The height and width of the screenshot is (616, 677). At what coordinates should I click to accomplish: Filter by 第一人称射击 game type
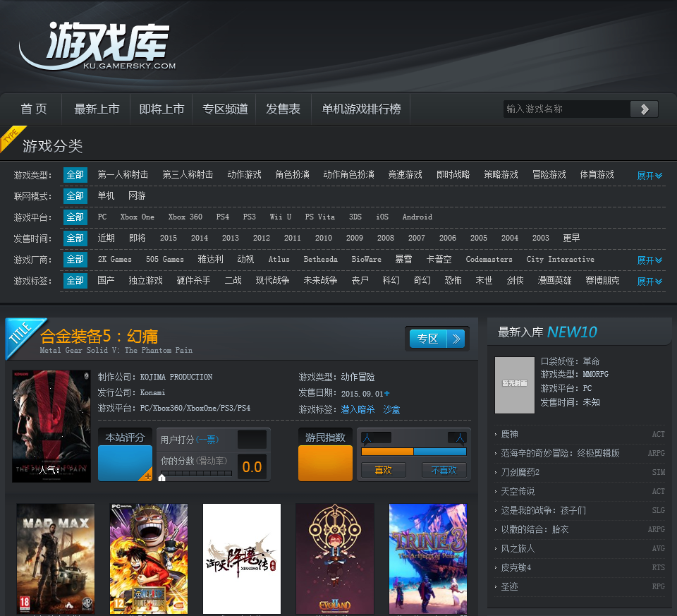[123, 174]
